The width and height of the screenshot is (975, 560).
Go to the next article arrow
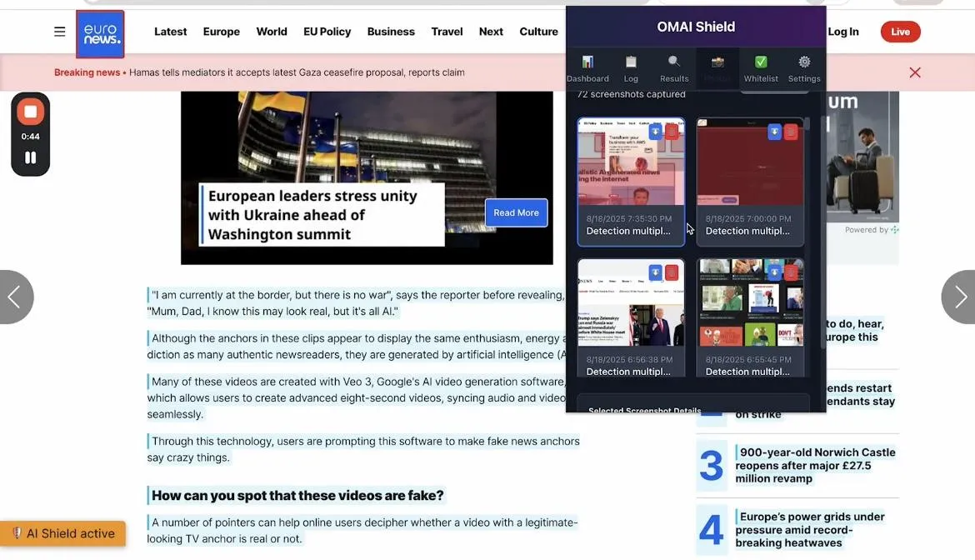tap(959, 297)
